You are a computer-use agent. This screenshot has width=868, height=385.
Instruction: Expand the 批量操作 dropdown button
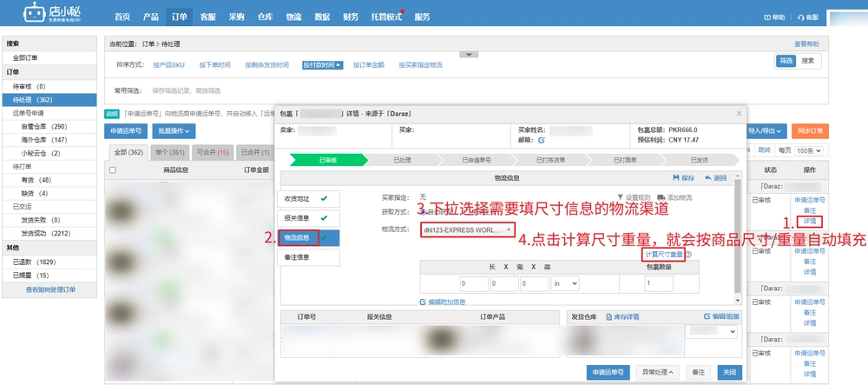tap(174, 131)
